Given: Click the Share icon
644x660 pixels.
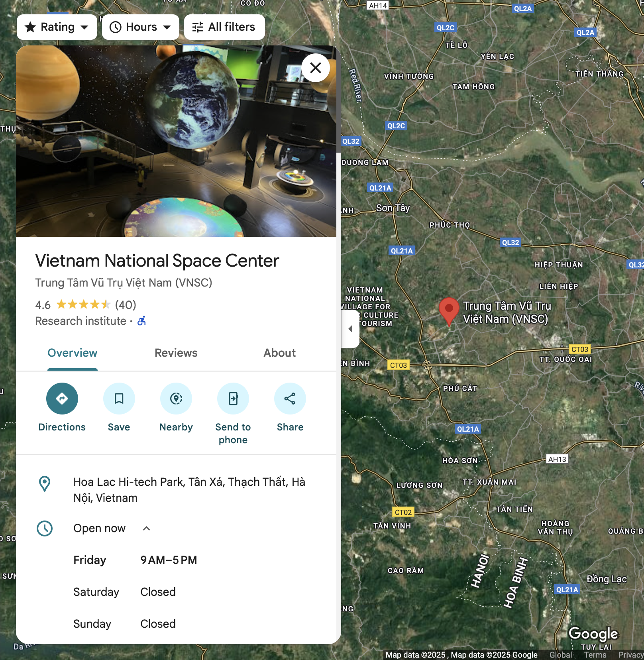Looking at the screenshot, I should click(x=290, y=399).
